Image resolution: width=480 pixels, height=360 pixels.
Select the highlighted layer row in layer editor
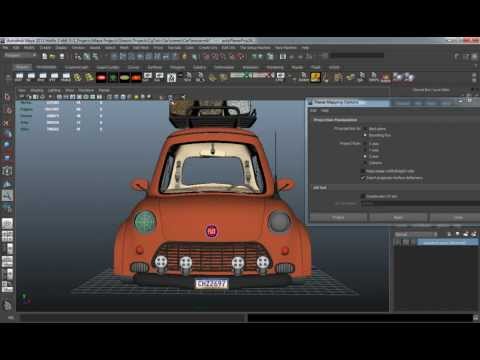447,243
